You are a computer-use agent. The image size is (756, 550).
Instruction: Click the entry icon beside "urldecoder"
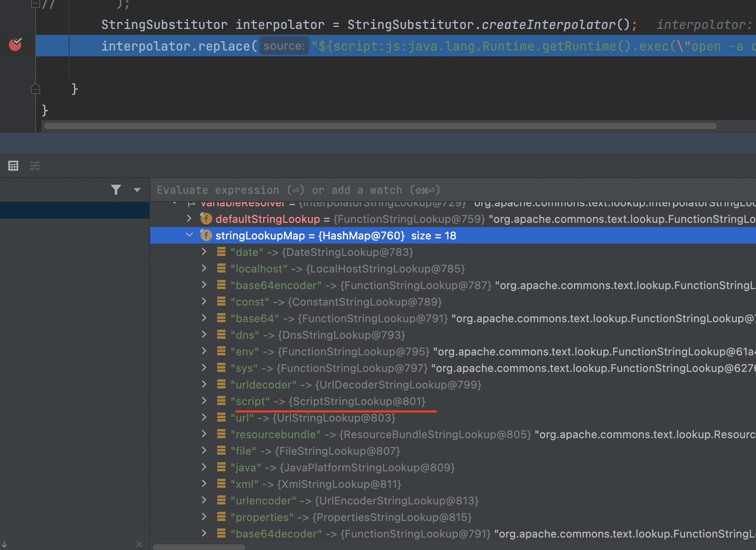pyautogui.click(x=221, y=384)
